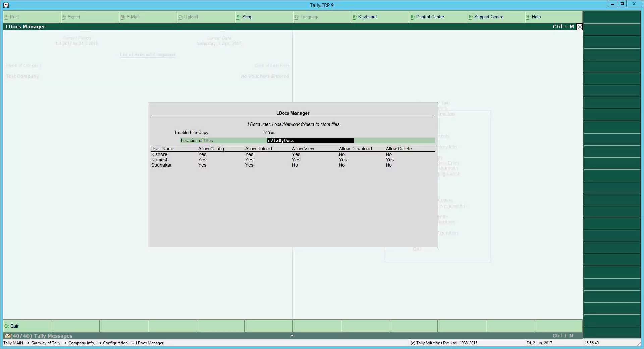Open the Control Centre button

click(x=438, y=17)
